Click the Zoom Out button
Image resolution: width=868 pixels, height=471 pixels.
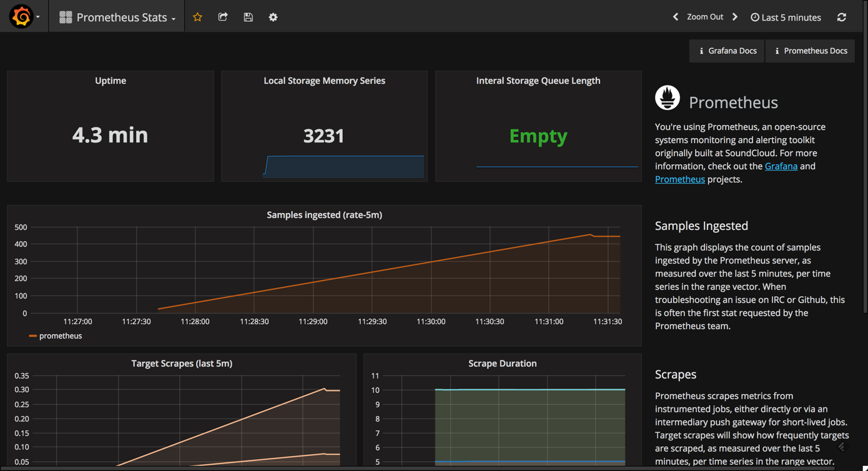pyautogui.click(x=704, y=17)
